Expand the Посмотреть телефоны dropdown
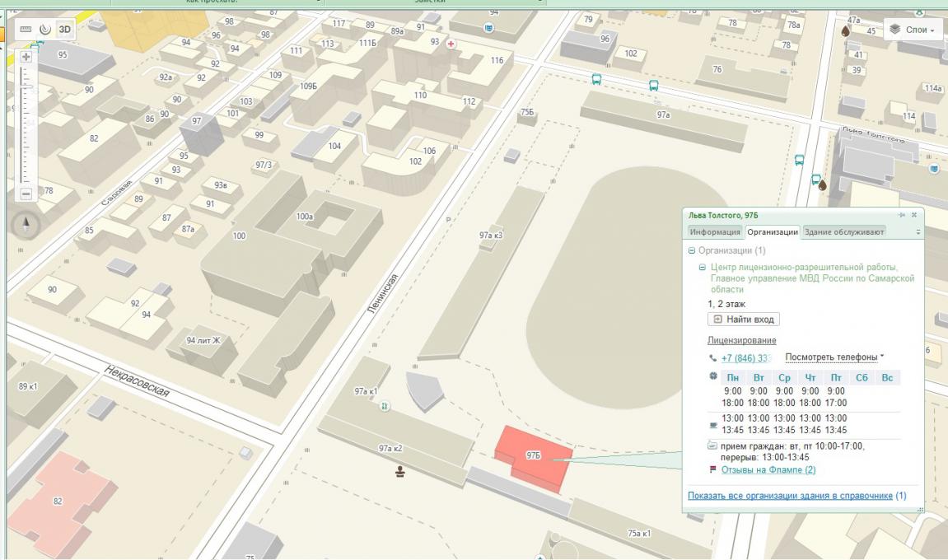Image resolution: width=948 pixels, height=560 pixels. pos(834,357)
